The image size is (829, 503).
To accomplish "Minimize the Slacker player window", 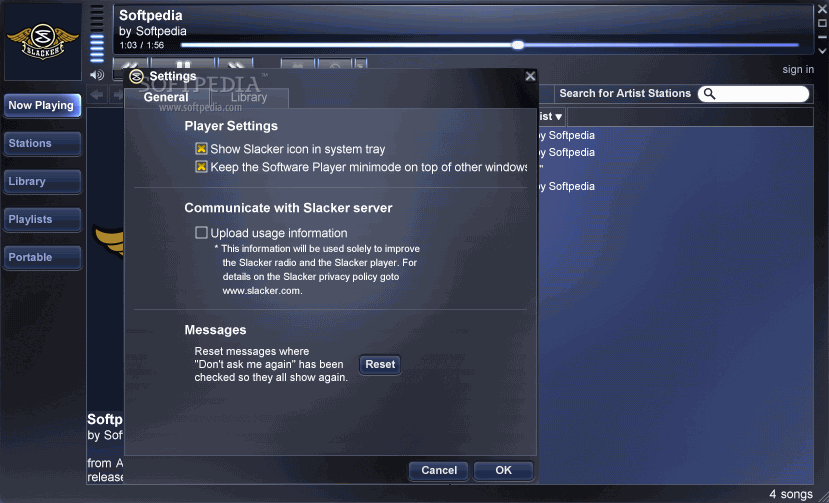I will pos(822,37).
